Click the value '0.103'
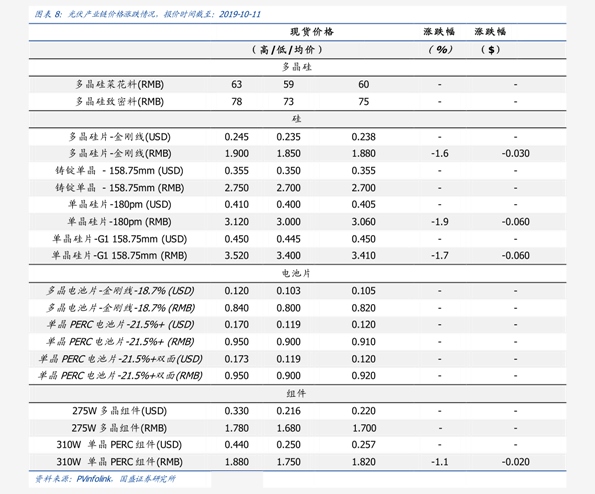595x494 pixels. [x=288, y=291]
